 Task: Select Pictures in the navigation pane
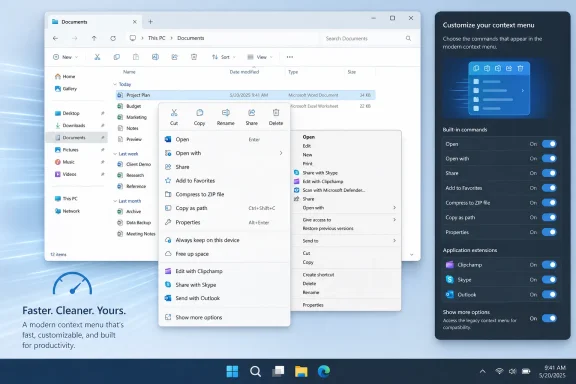pos(76,150)
